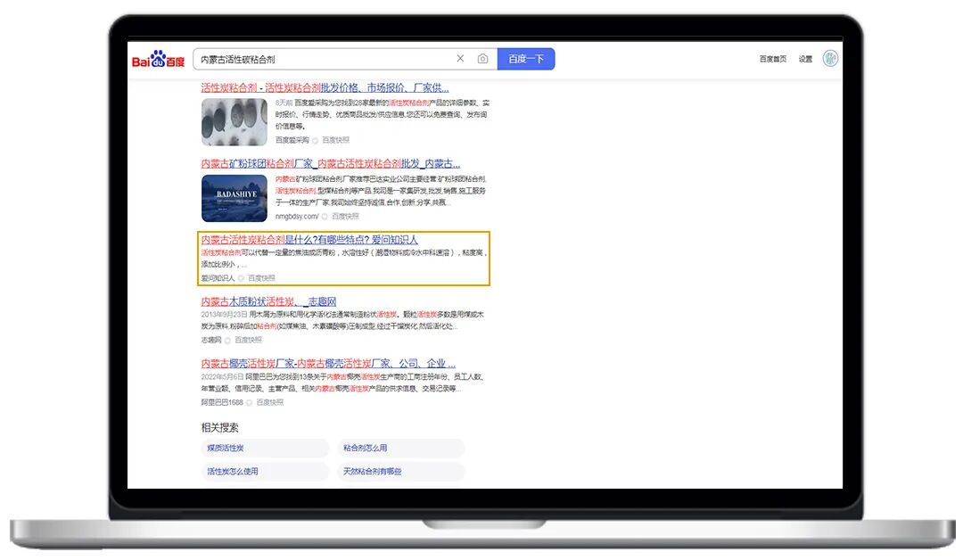Open 百度首页 link
963x560 pixels.
772,59
